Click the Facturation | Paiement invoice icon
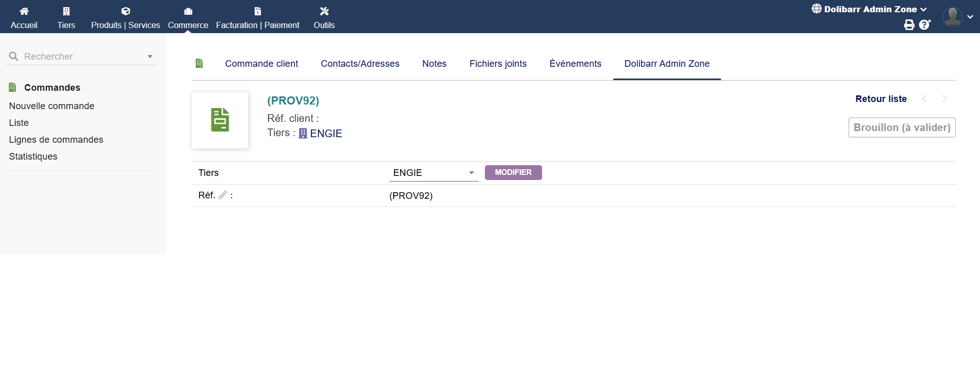Image resolution: width=980 pixels, height=386 pixels. pos(258,11)
